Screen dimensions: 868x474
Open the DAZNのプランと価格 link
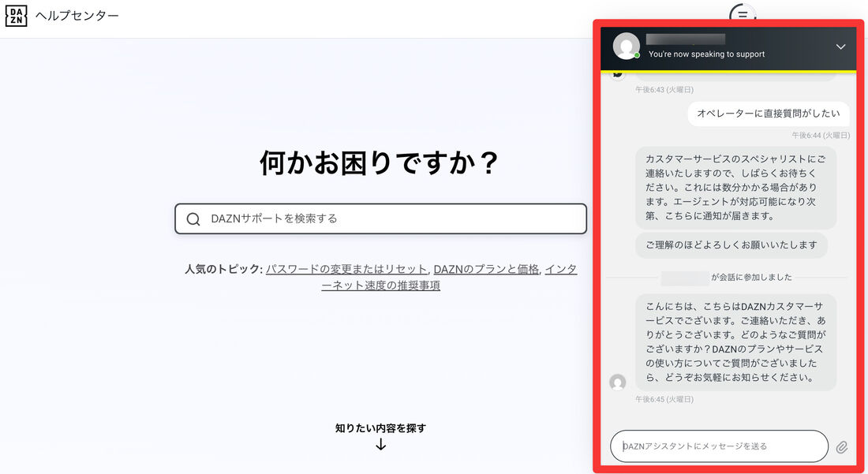[x=485, y=268]
